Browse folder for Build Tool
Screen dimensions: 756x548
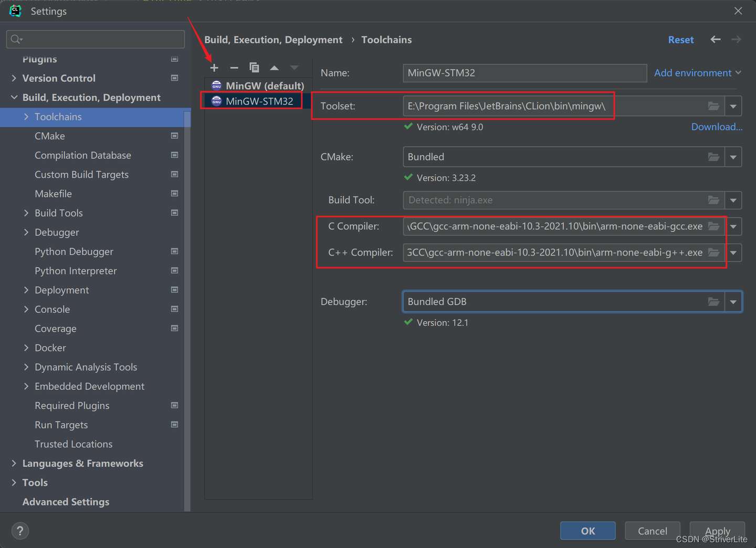713,200
